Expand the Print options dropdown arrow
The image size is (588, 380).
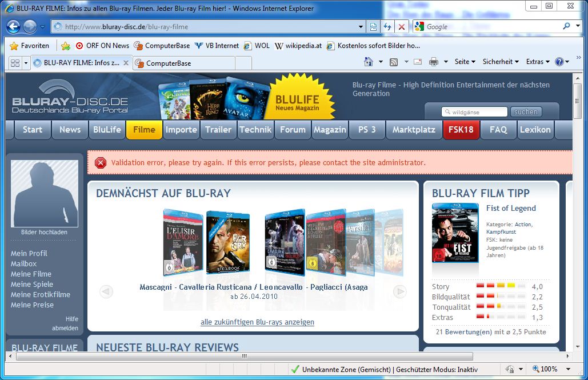coord(446,62)
